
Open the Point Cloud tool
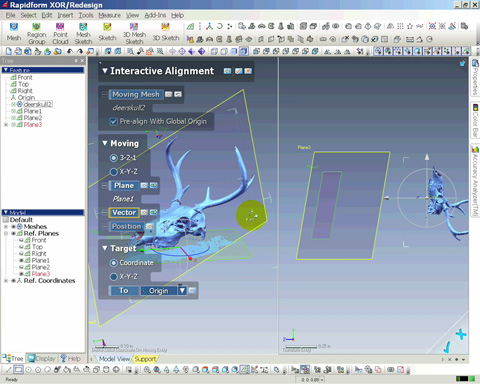tap(60, 33)
